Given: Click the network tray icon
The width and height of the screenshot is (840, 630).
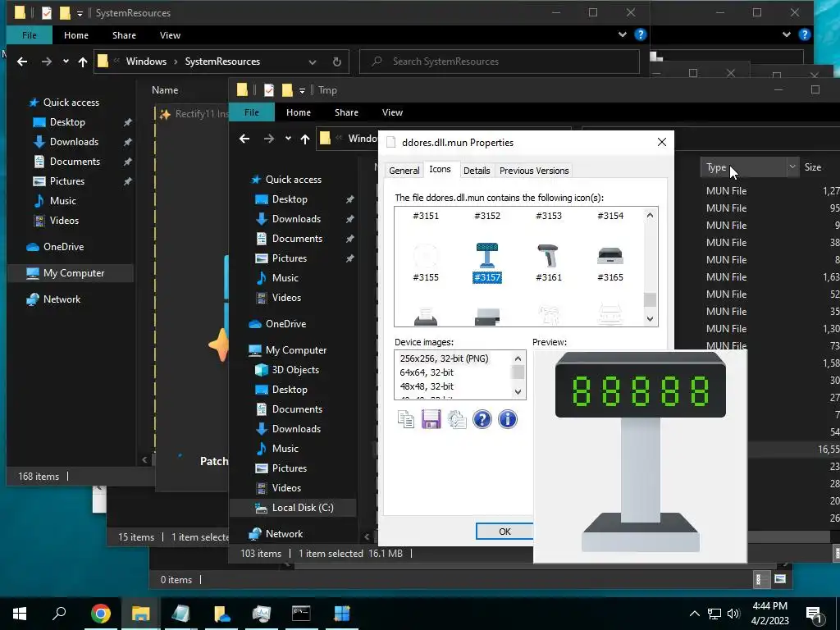Looking at the screenshot, I should [x=714, y=614].
